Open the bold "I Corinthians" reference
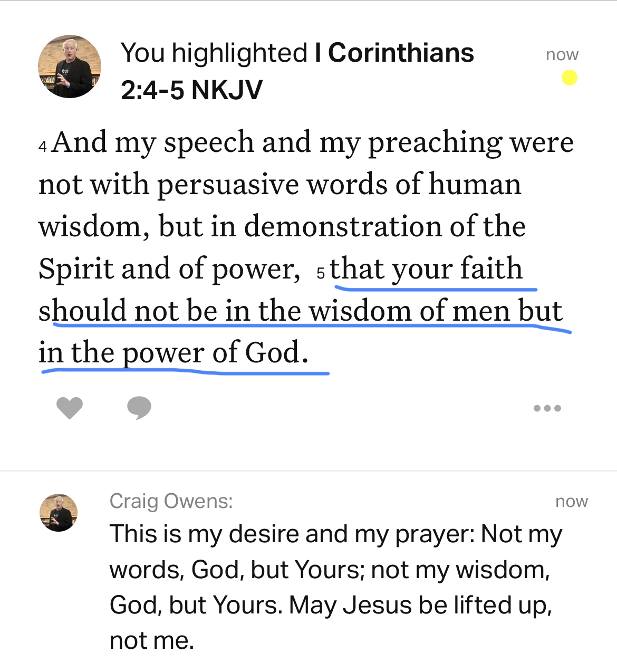 (x=394, y=53)
